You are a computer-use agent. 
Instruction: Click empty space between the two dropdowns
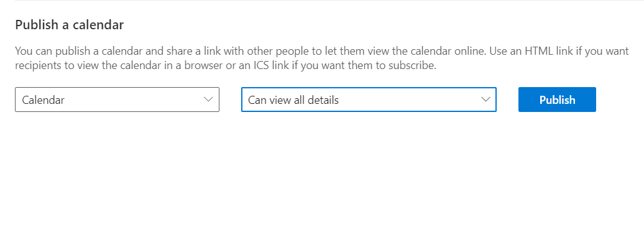tap(230, 100)
